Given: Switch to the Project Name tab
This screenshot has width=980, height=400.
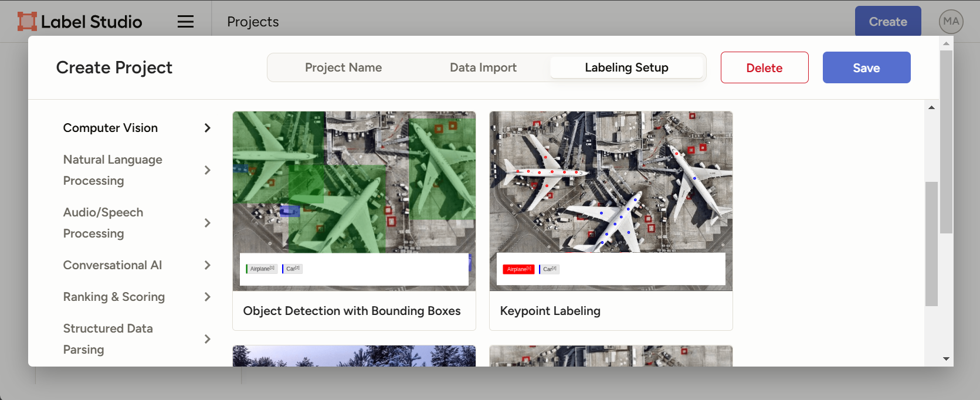Looking at the screenshot, I should click(x=343, y=67).
